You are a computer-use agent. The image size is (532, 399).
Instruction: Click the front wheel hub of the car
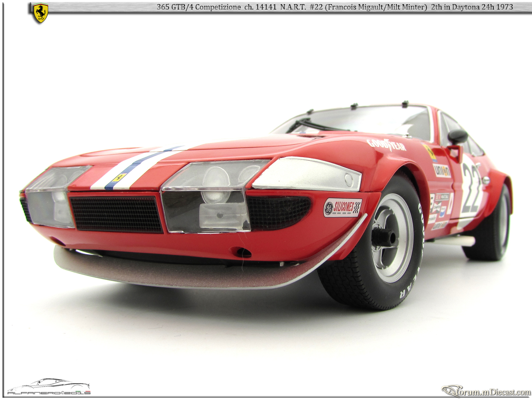point(383,238)
